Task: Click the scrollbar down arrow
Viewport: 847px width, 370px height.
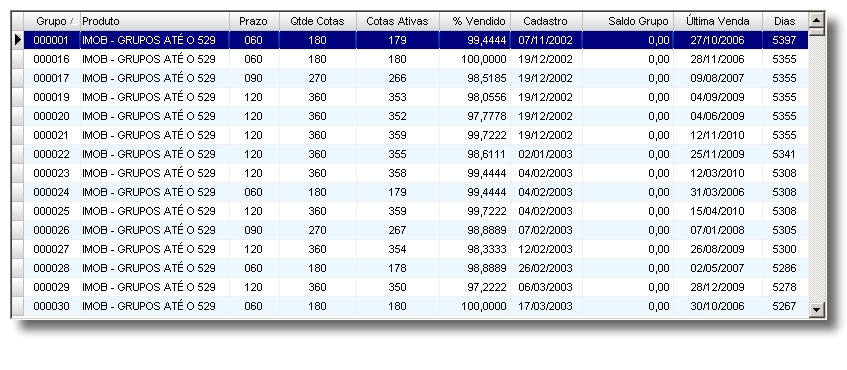Action: click(816, 310)
